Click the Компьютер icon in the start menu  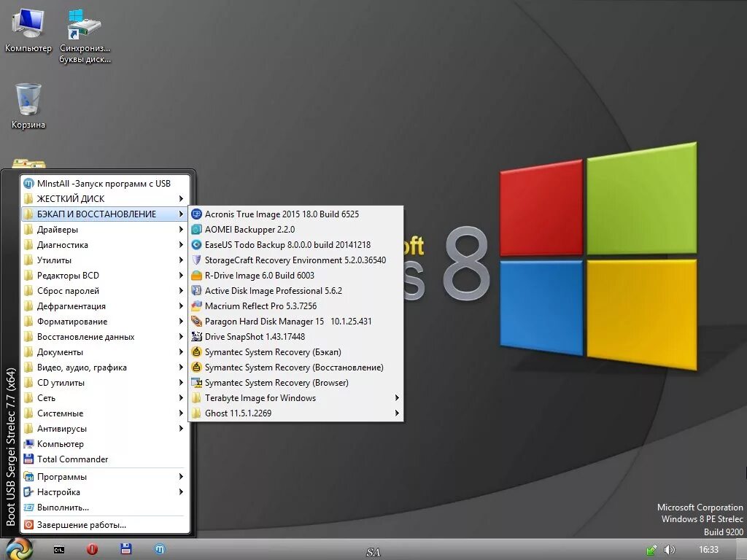28,444
